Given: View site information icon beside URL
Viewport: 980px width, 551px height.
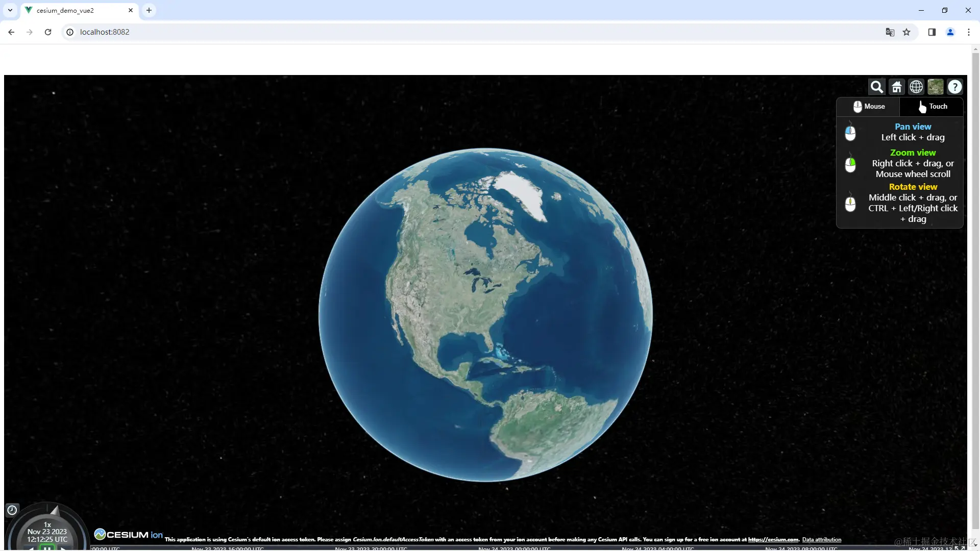Looking at the screenshot, I should point(70,32).
